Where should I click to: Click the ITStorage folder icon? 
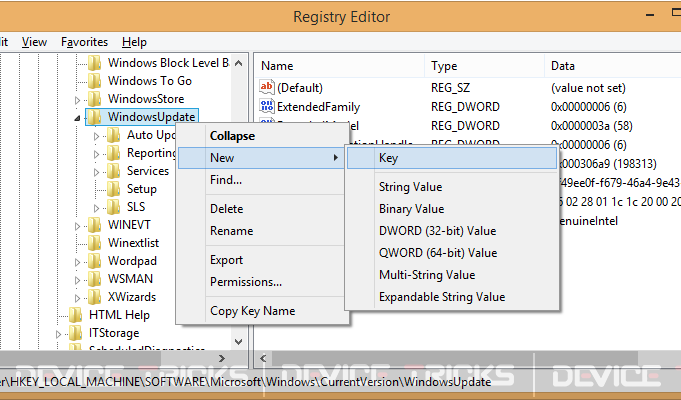coord(76,333)
